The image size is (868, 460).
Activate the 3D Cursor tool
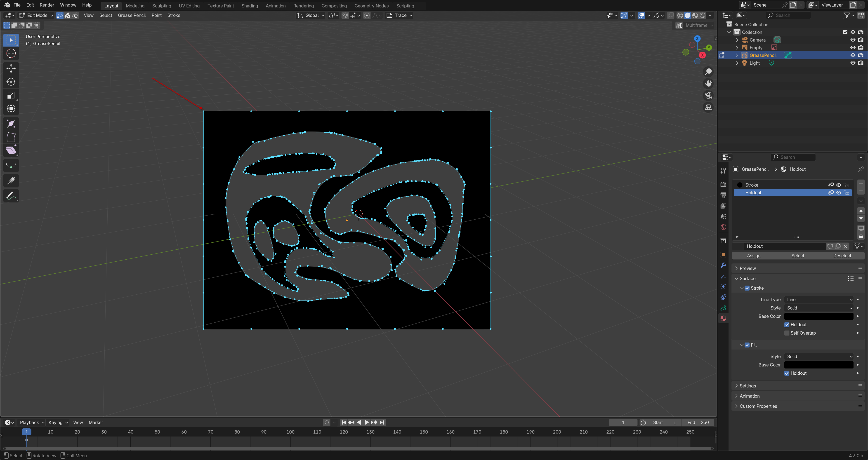[x=11, y=54]
